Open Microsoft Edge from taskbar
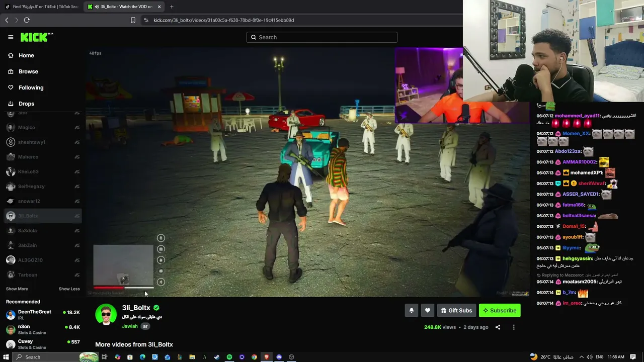Viewport: 644px width, 362px height. [x=142, y=357]
